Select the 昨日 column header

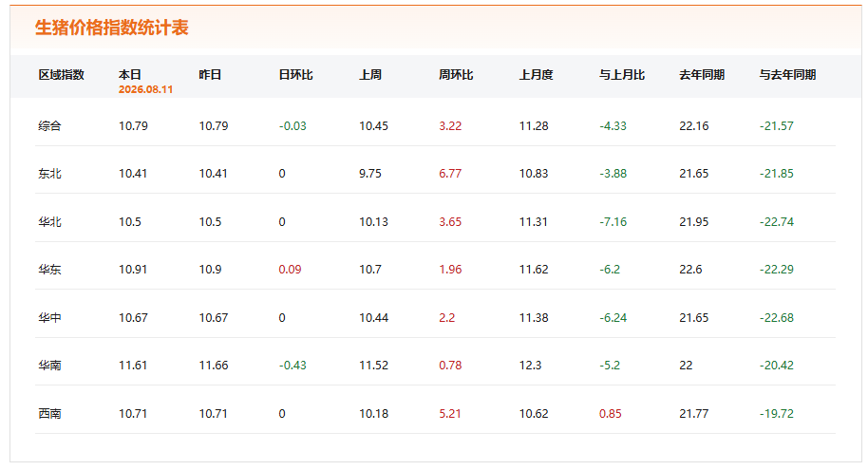coord(211,75)
